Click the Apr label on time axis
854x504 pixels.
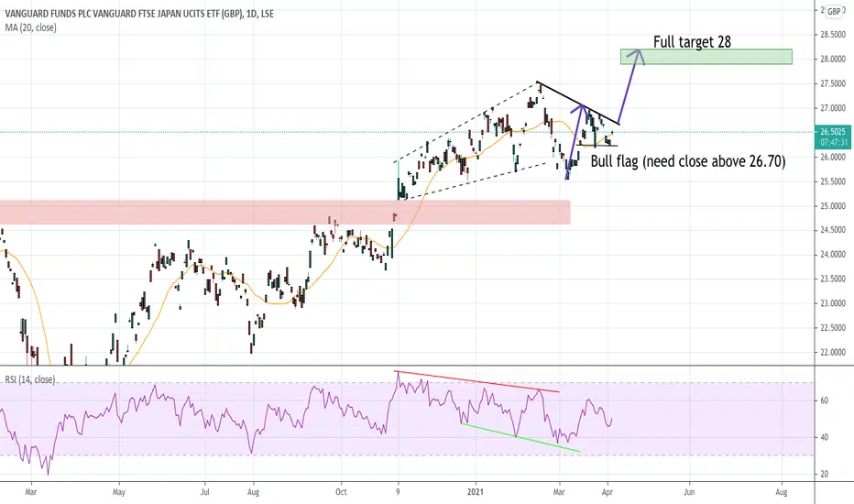coord(608,492)
